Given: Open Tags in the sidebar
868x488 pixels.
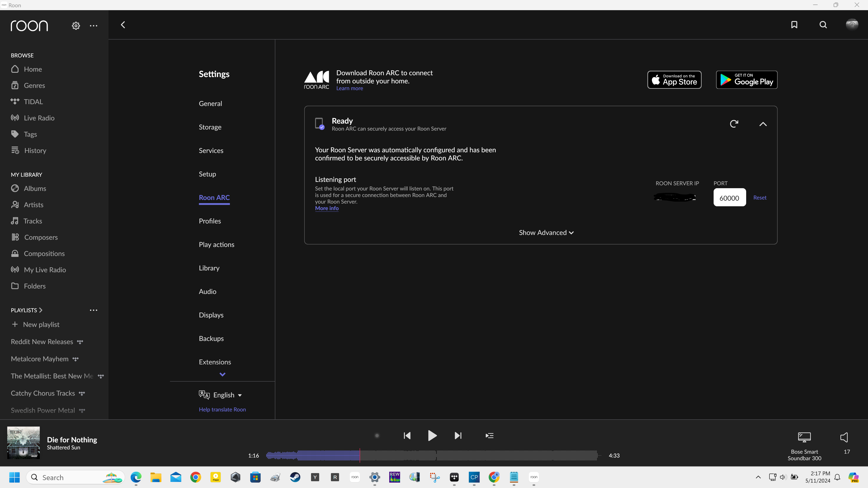Looking at the screenshot, I should pos(24,134).
